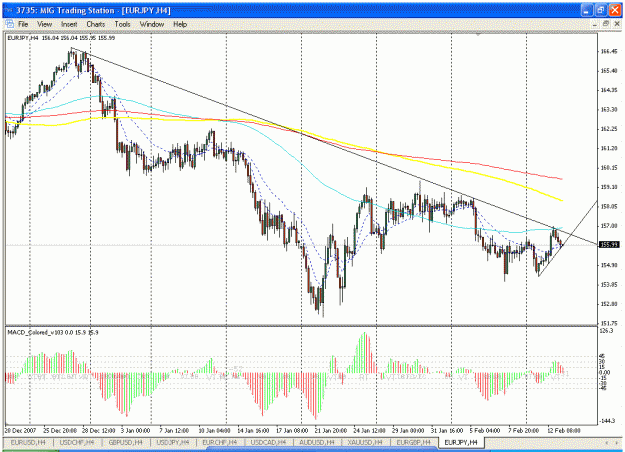Switch to the USDCAD,H4 chart tab

[268, 442]
